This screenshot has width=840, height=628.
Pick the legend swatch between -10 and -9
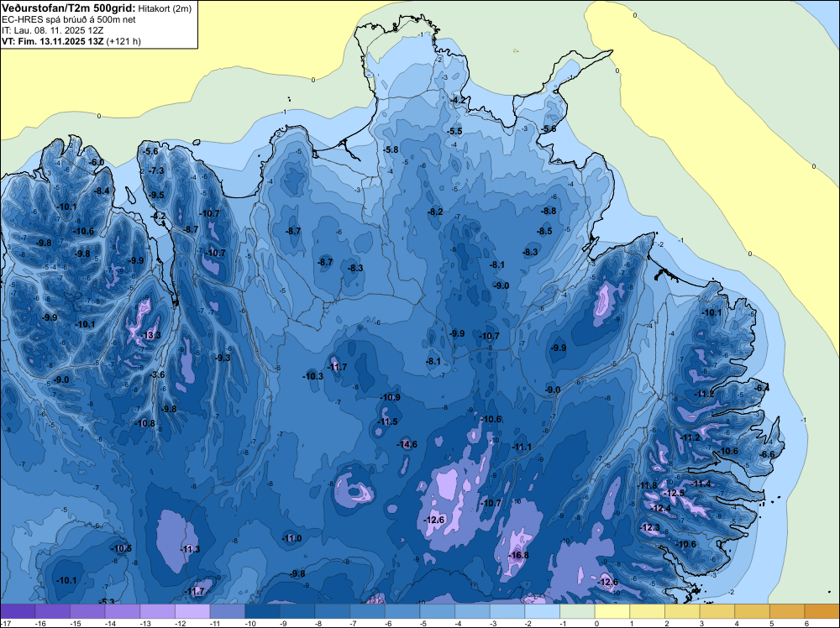[262, 611]
